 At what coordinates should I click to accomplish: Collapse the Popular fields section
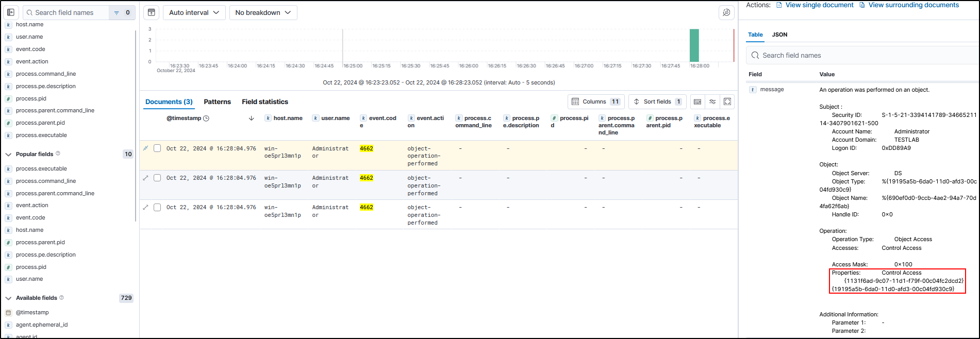(8, 154)
